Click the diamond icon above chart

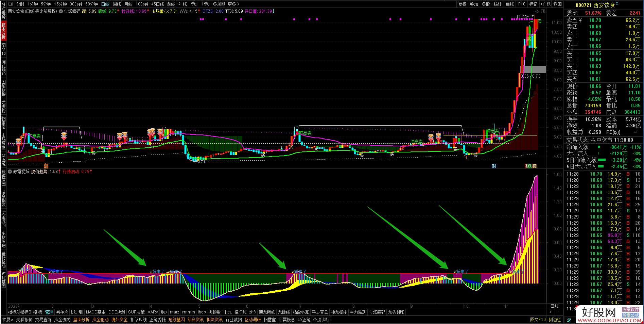pos(536,11)
